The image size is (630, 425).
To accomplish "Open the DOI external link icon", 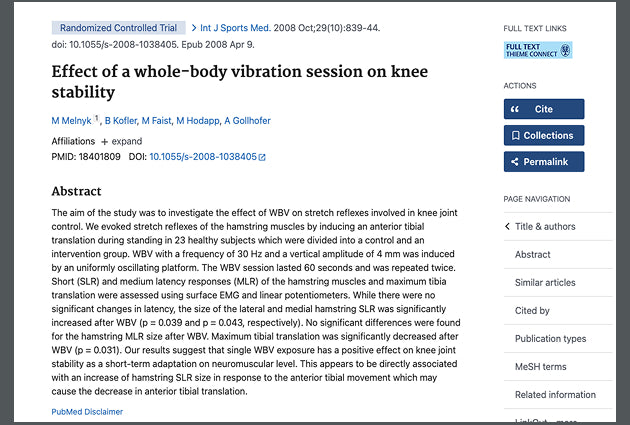I will coord(262,158).
